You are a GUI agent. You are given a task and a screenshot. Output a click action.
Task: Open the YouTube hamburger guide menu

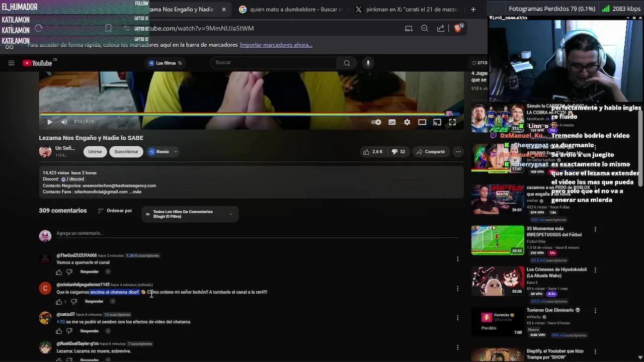point(11,63)
